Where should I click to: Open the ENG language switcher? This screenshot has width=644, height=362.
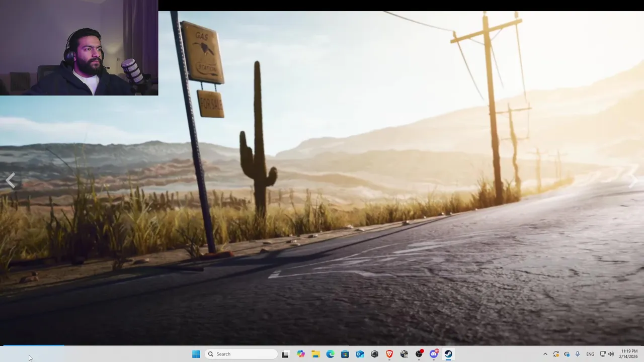(590, 354)
